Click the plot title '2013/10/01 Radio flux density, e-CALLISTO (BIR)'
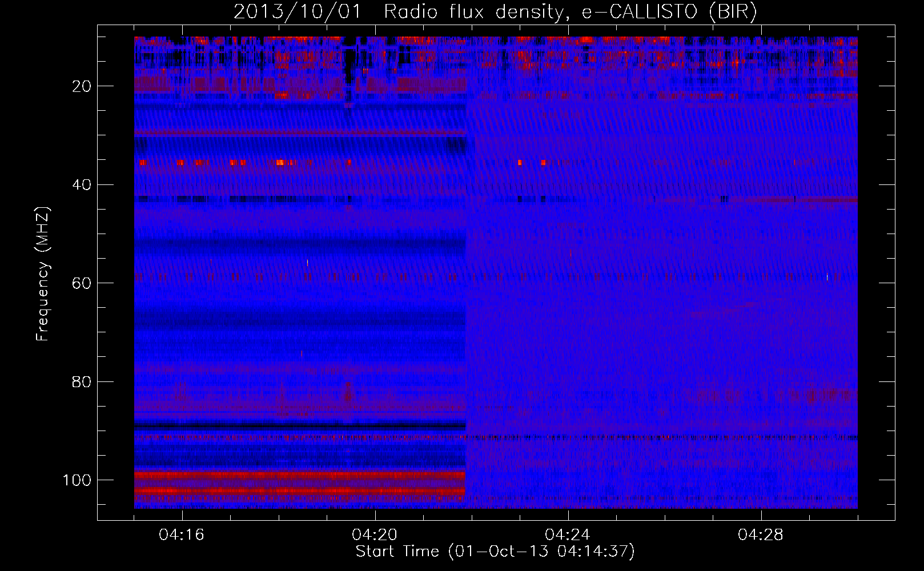This screenshot has width=924, height=571. (495, 12)
